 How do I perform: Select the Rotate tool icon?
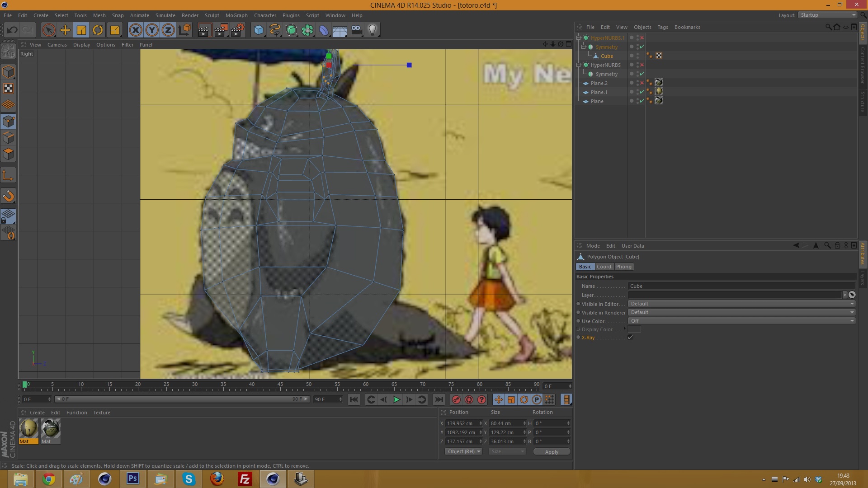pyautogui.click(x=98, y=30)
